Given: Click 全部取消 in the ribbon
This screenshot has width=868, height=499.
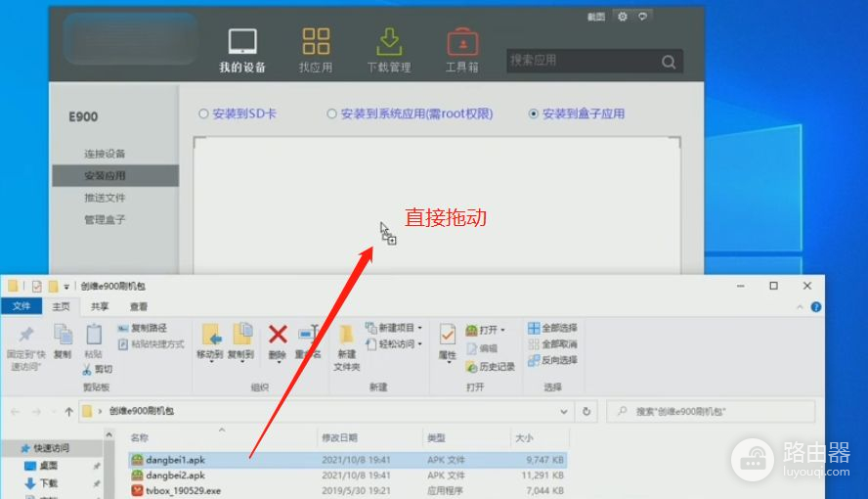Looking at the screenshot, I should pyautogui.click(x=552, y=344).
